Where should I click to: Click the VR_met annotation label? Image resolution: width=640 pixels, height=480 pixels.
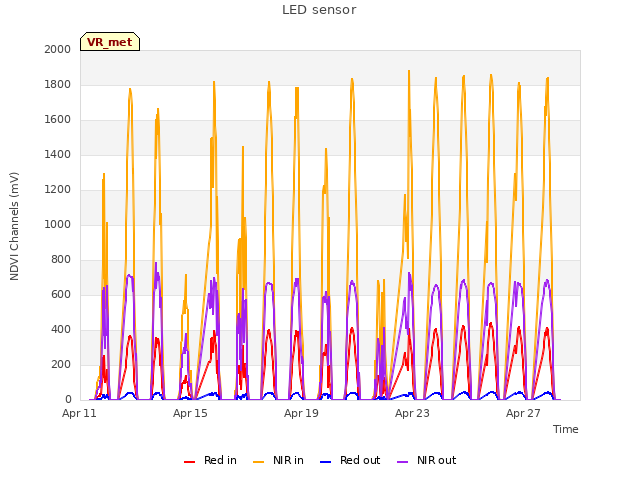(x=110, y=42)
